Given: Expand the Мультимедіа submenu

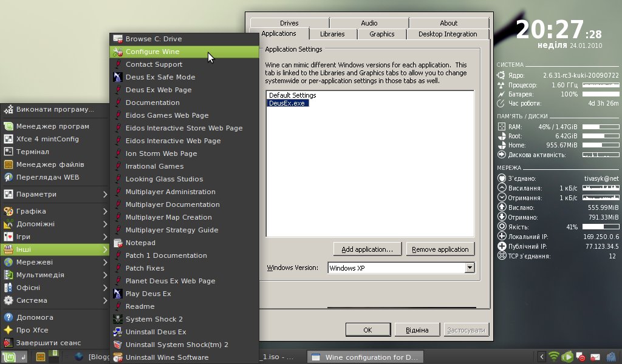Looking at the screenshot, I should click(x=55, y=275).
